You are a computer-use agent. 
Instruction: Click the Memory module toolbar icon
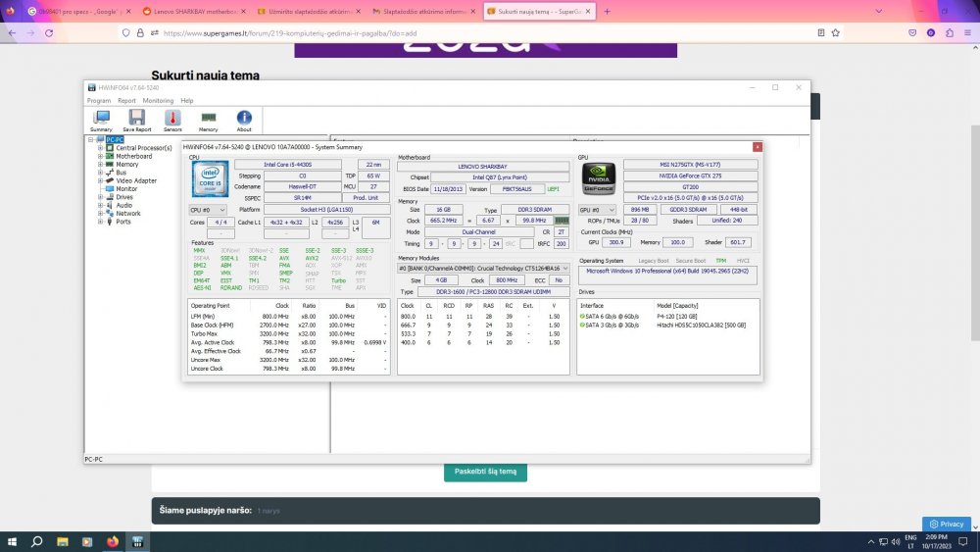click(208, 121)
